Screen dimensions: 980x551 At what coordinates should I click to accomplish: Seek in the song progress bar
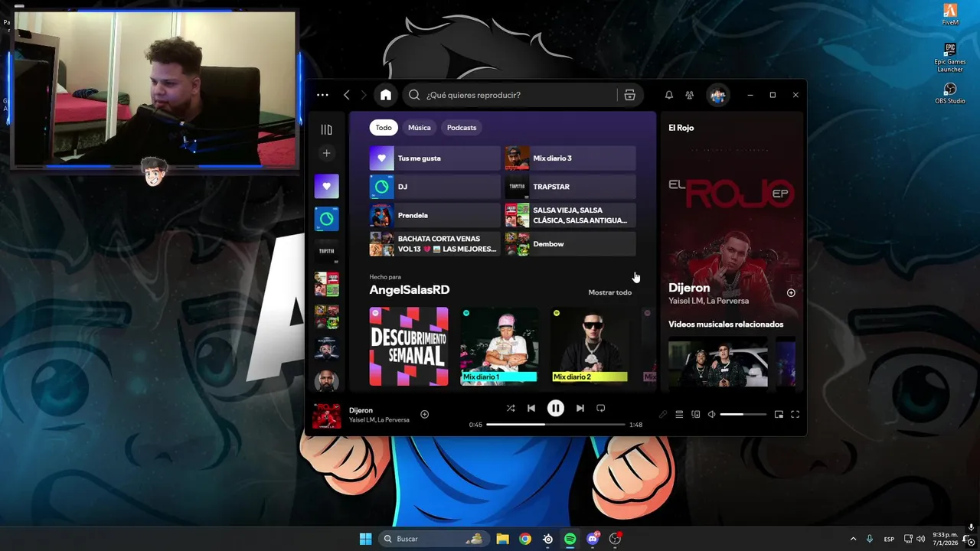click(x=556, y=425)
